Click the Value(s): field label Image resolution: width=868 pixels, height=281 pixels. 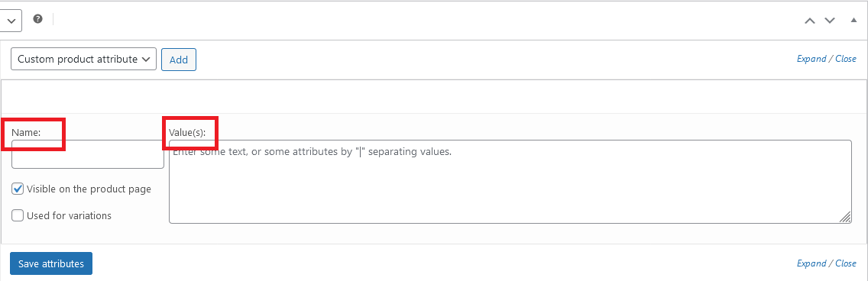pyautogui.click(x=187, y=133)
